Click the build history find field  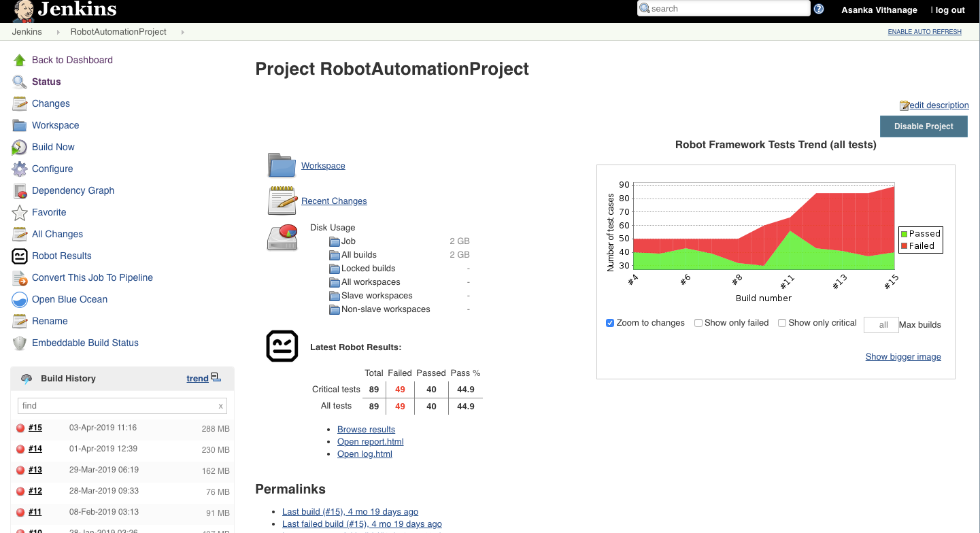(x=122, y=406)
